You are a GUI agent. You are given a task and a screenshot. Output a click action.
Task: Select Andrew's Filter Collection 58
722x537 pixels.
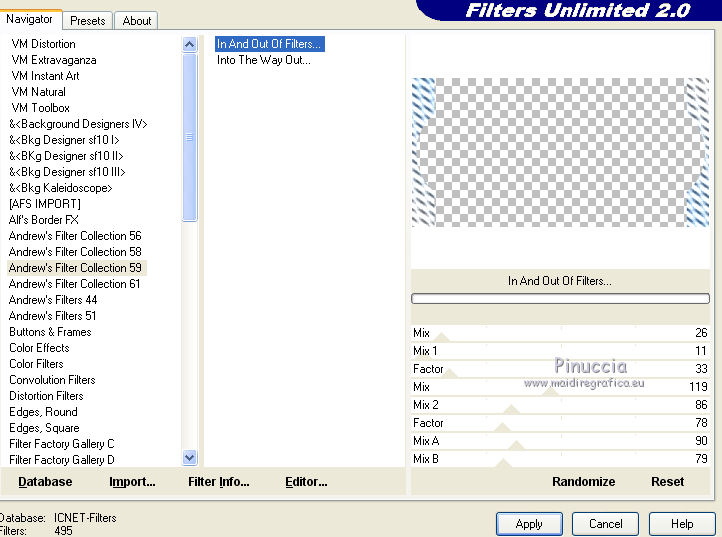coord(75,252)
